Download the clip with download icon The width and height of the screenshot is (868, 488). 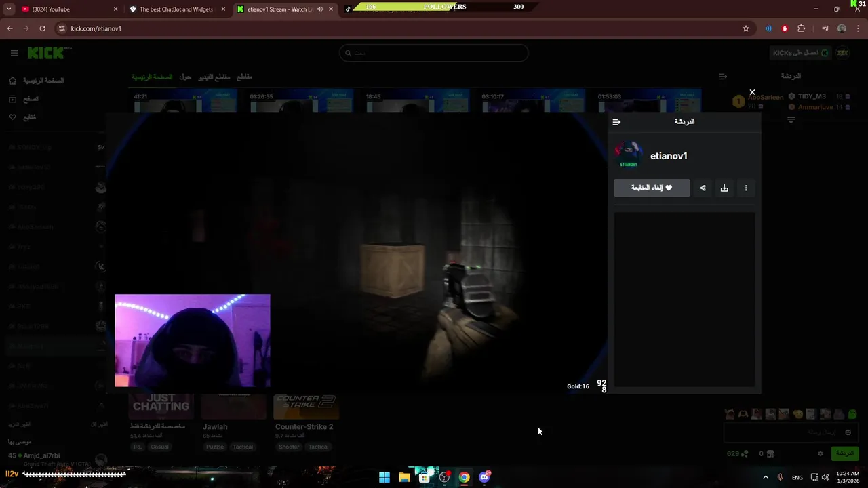pyautogui.click(x=724, y=188)
